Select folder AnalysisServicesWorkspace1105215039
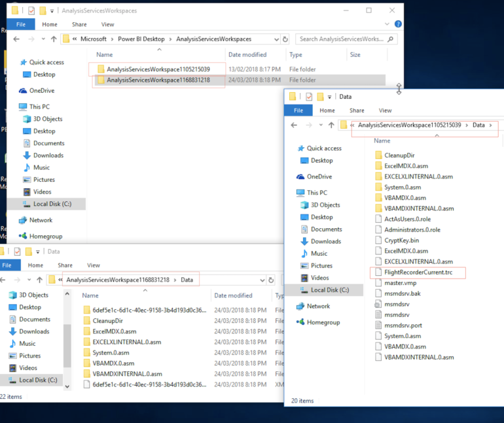Image resolution: width=504 pixels, height=423 pixels. [158, 69]
